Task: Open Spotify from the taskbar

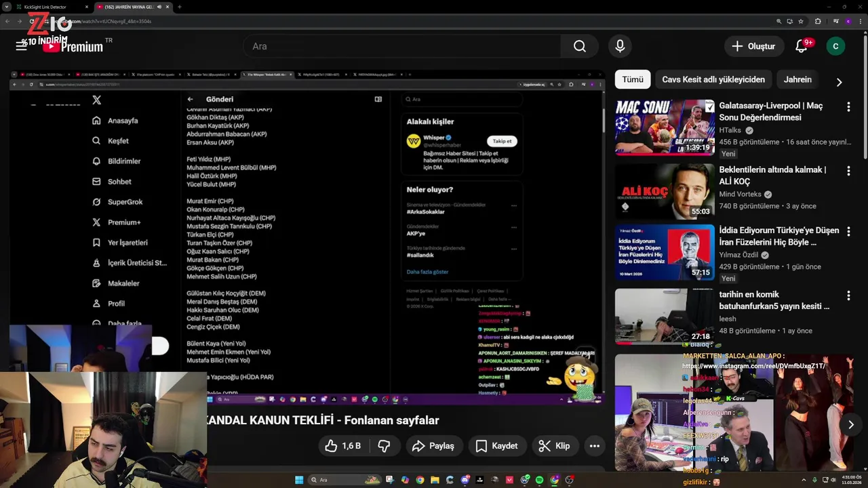Action: coord(540,480)
